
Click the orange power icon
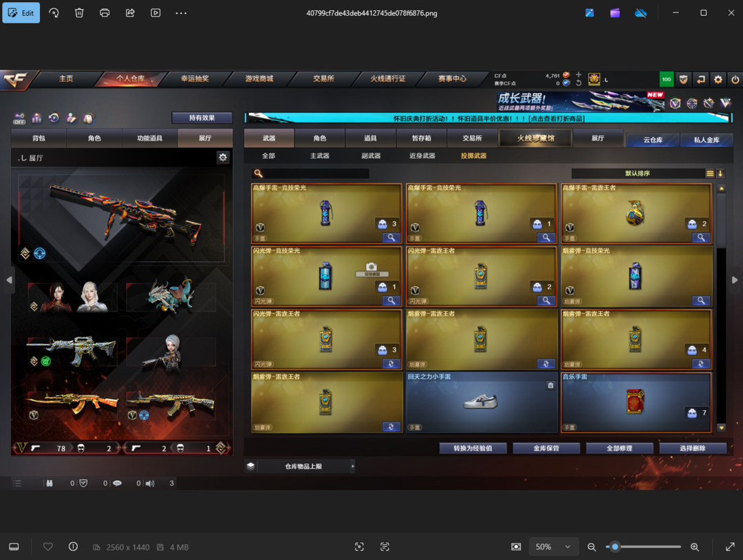pyautogui.click(x=735, y=80)
